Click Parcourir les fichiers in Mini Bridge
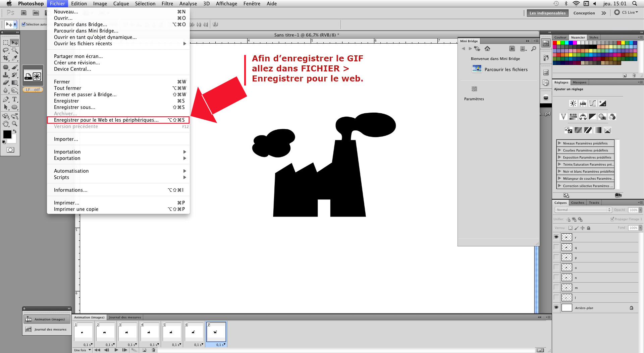 pyautogui.click(x=506, y=69)
